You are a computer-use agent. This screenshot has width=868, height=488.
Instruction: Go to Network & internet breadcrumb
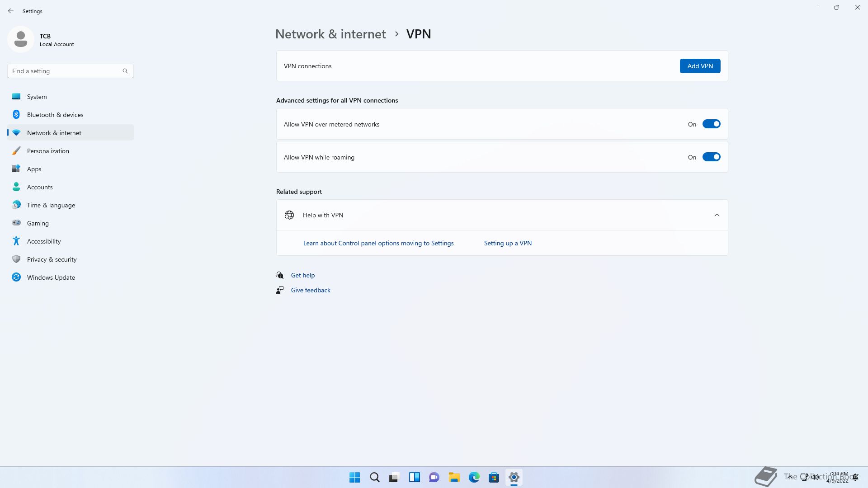(x=330, y=34)
